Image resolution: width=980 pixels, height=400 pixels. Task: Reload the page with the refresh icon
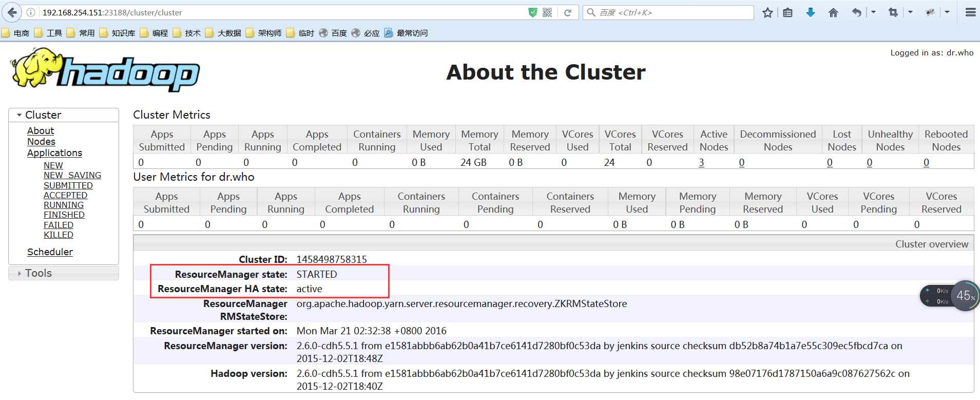(567, 12)
